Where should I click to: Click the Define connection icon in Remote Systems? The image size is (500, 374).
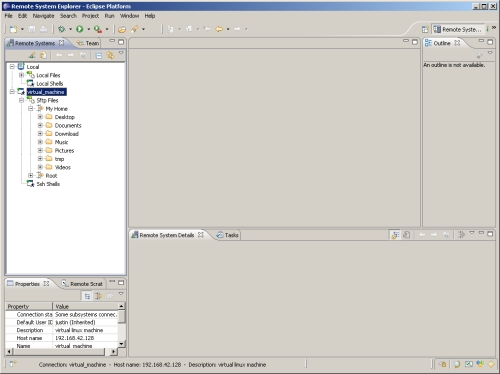point(32,55)
